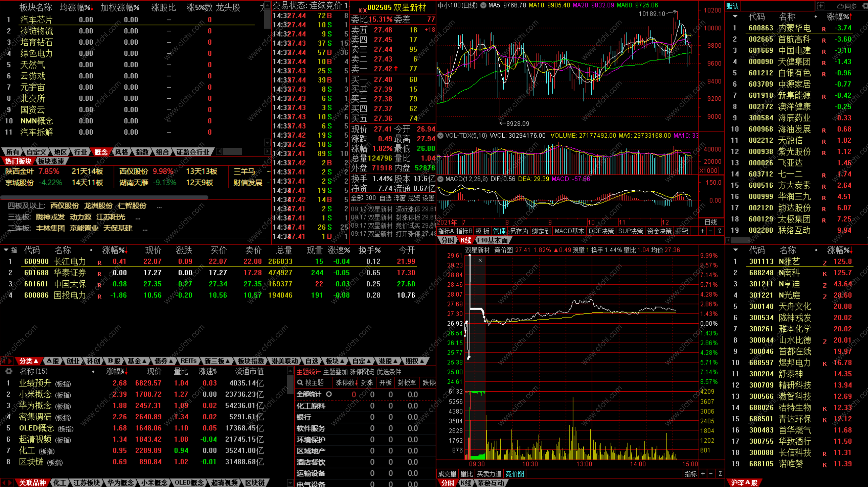868x487 pixels.
Task: Click the MACD基本 indicator button
Action: coord(569,231)
